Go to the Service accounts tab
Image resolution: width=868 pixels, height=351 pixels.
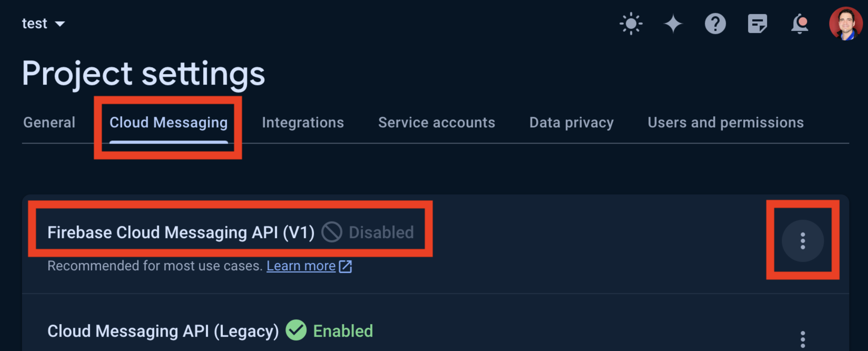[x=436, y=123]
